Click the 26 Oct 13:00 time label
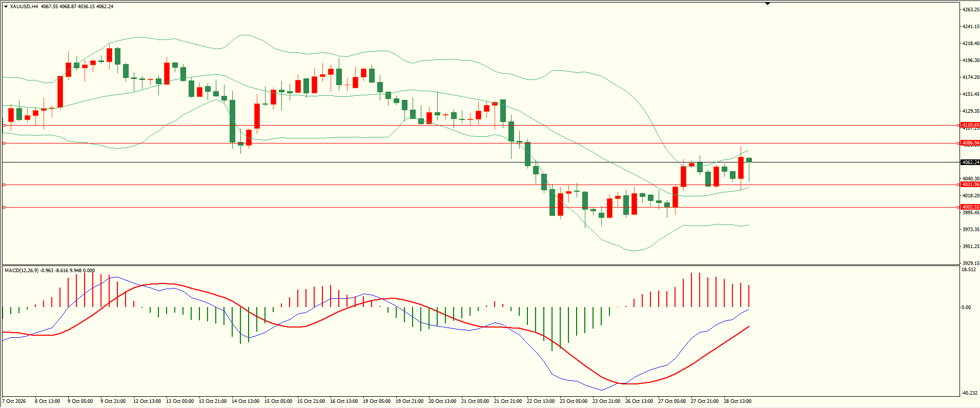The height and width of the screenshot is (408, 980). [x=639, y=401]
